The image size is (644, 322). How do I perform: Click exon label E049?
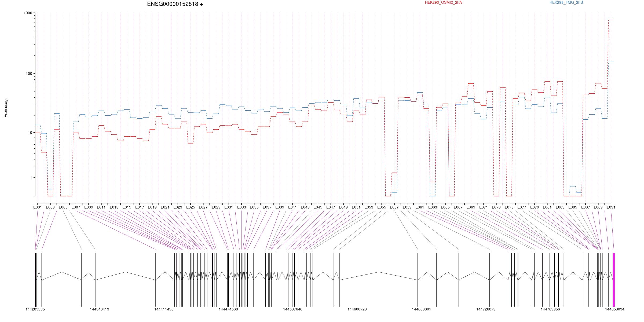pyautogui.click(x=343, y=207)
